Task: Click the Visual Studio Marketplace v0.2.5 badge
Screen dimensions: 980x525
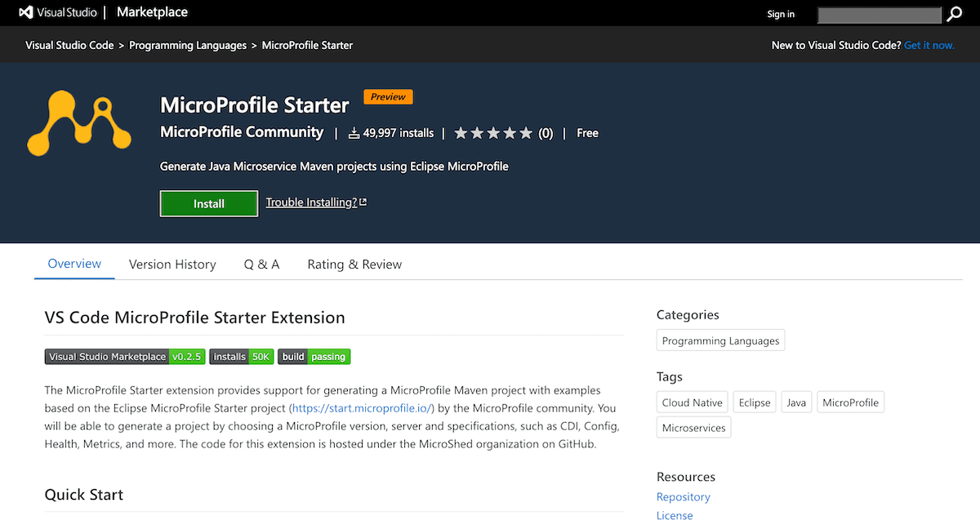Action: pos(124,357)
